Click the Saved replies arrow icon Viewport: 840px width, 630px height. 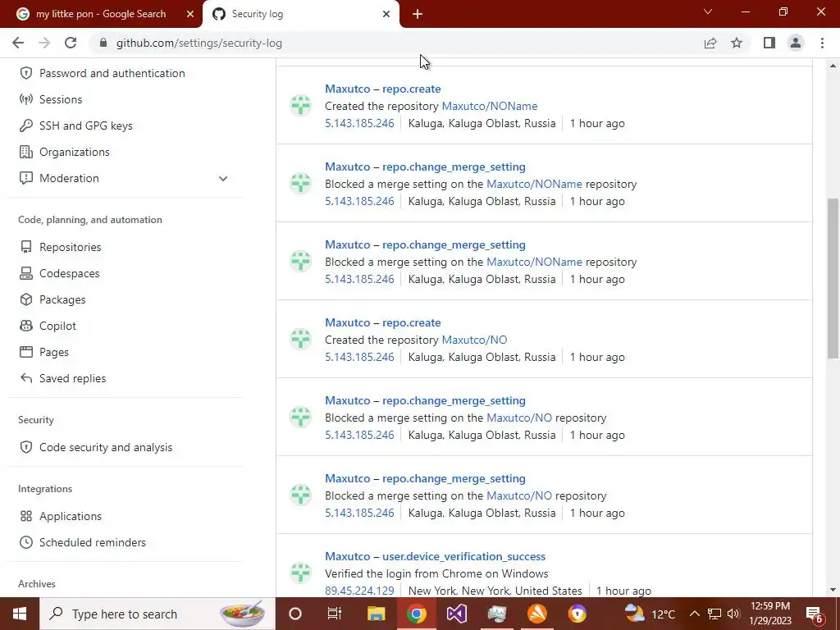pos(25,378)
